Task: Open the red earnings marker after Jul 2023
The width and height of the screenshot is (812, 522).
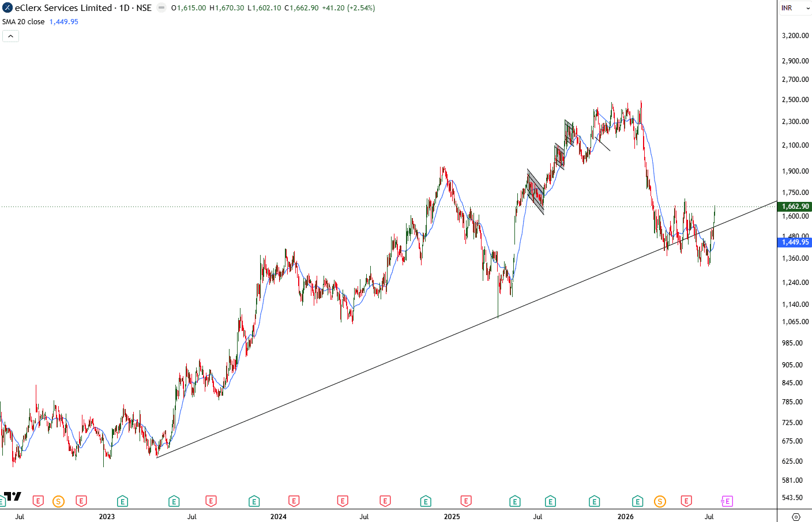Action: click(x=211, y=501)
